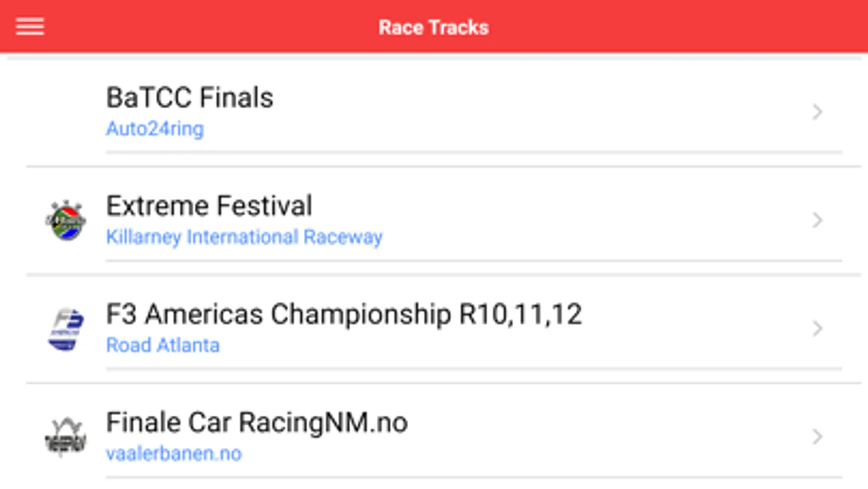Viewport: 868px width, 489px height.
Task: Select the BaTCC Finals title
Action: [189, 98]
